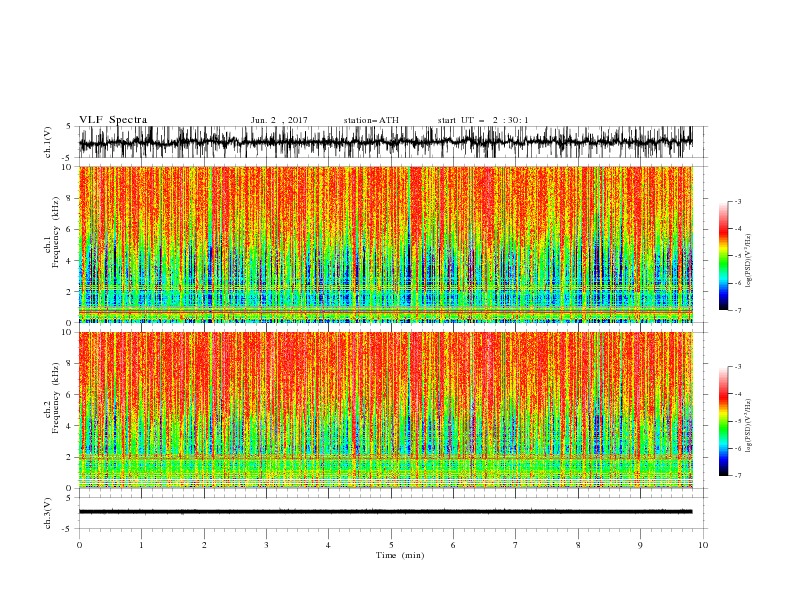The width and height of the screenshot is (792, 612).
Task: Click the ch.2 frequency tick label '2'
Action: [70, 457]
